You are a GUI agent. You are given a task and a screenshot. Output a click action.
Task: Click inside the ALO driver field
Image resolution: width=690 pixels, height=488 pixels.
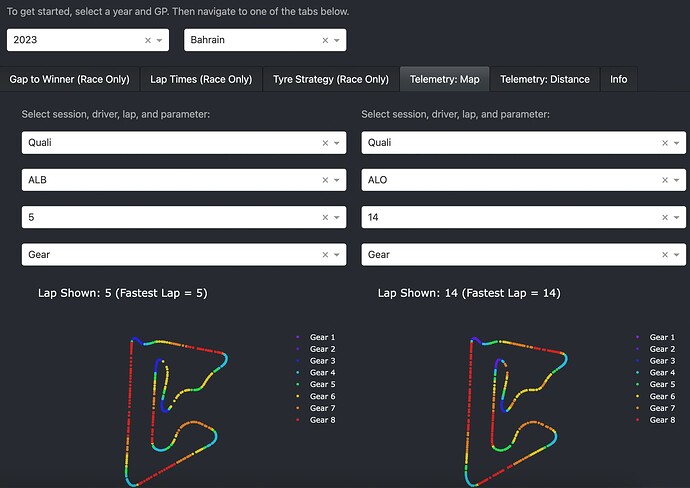click(x=524, y=180)
